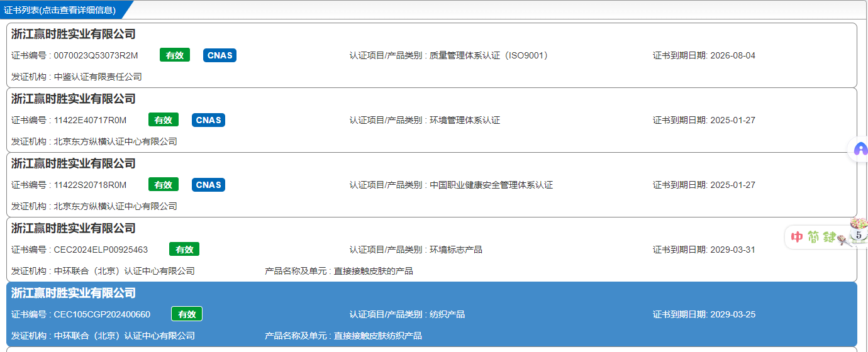868x352 pixels.
Task: Select certificate number CEC105CGP202400660
Action: point(102,314)
